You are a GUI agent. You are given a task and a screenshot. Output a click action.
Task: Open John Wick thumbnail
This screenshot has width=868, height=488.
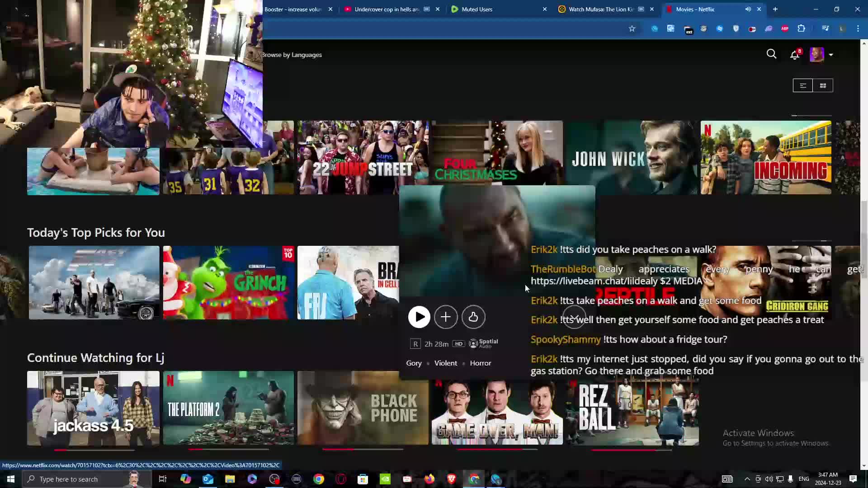[x=632, y=157]
